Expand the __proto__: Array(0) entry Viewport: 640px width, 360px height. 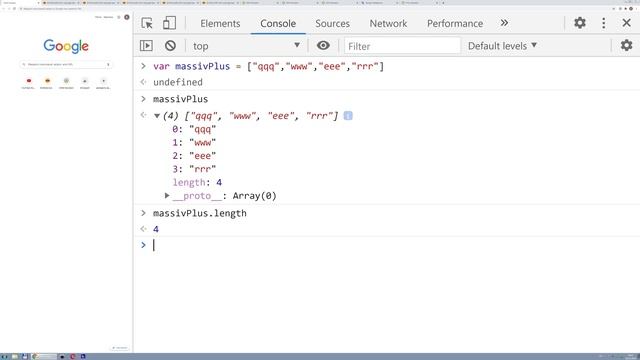[x=167, y=196]
